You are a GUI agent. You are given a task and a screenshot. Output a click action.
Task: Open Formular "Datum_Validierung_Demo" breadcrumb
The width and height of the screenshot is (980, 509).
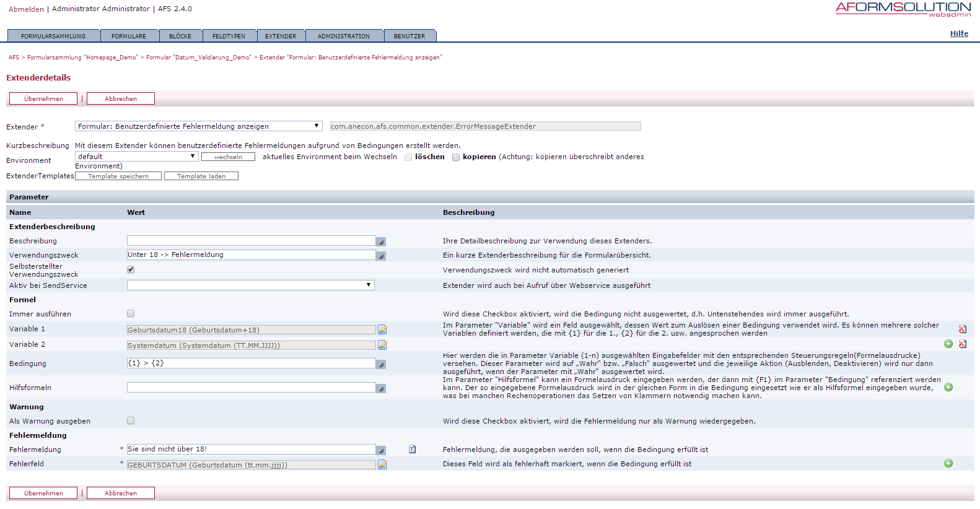click(199, 57)
